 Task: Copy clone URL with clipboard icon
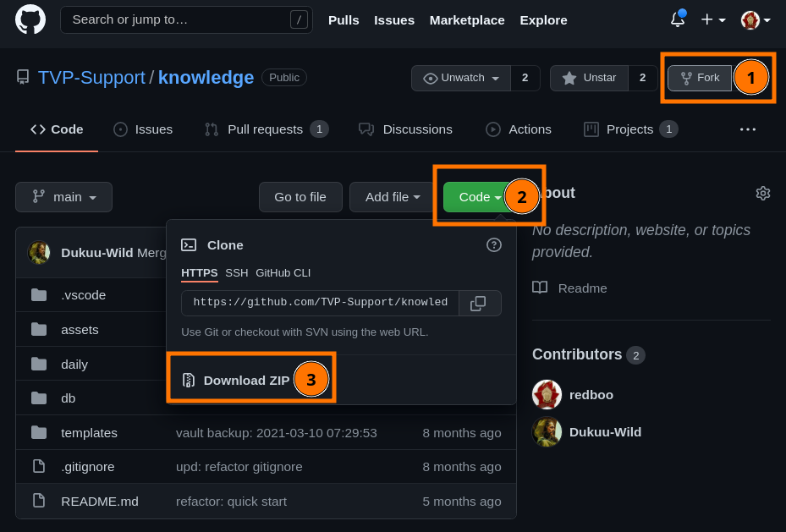pyautogui.click(x=480, y=303)
